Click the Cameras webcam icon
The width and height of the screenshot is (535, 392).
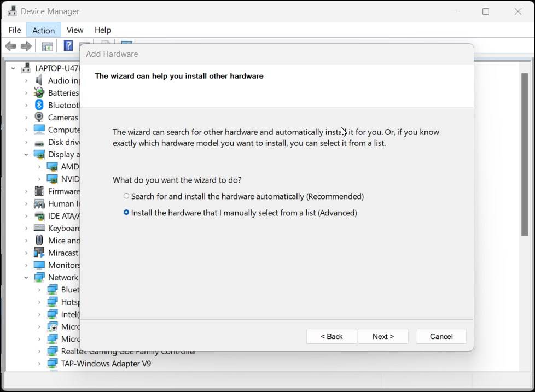point(39,117)
